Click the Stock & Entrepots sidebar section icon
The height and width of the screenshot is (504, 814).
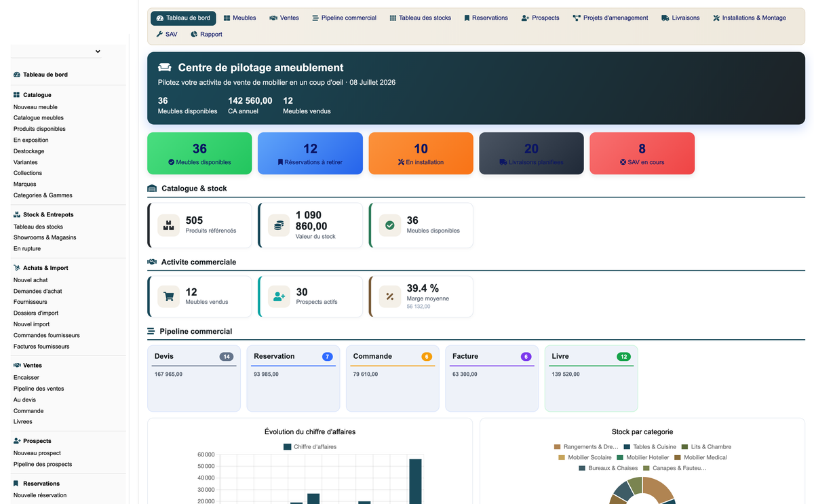point(17,215)
